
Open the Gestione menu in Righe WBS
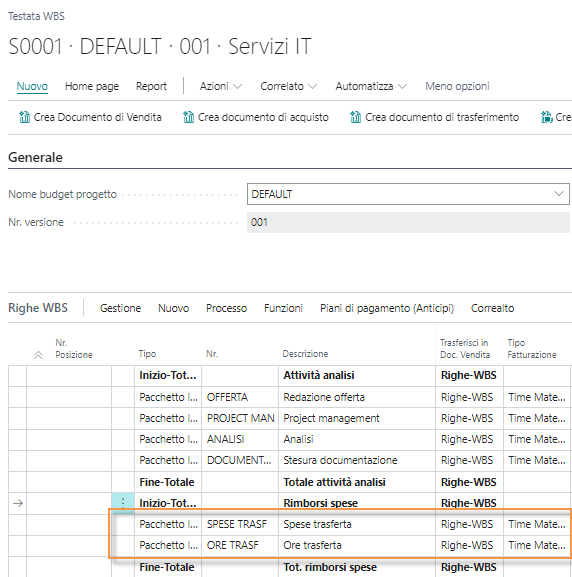120,308
